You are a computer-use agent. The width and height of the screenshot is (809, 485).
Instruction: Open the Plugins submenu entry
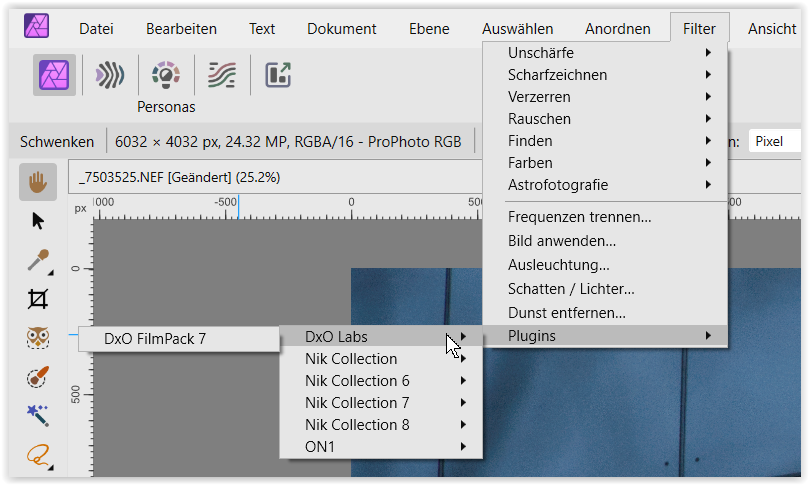click(x=605, y=336)
